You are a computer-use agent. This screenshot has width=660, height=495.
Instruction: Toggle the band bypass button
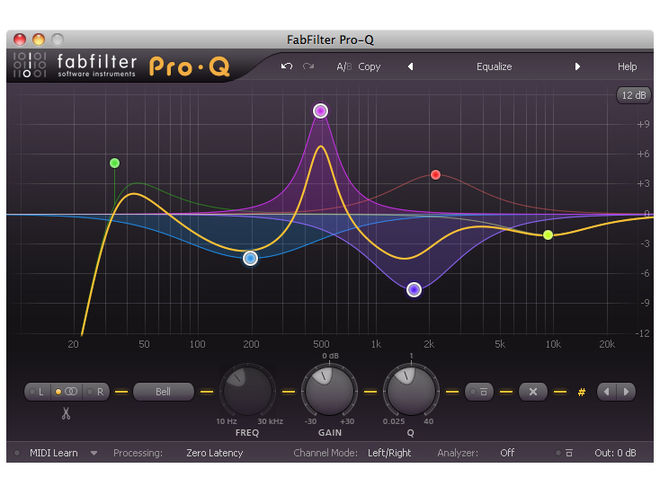tap(479, 392)
